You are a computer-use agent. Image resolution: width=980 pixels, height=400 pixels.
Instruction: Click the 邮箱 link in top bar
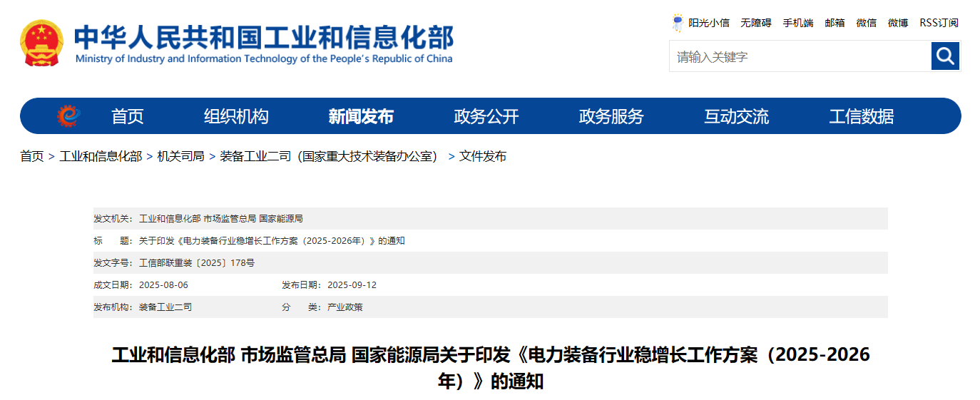coord(834,23)
